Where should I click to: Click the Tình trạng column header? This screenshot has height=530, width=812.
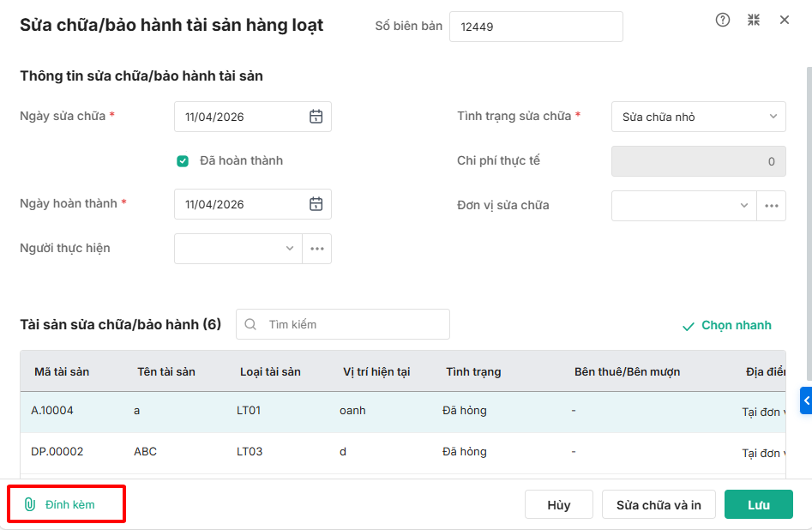[x=473, y=371]
